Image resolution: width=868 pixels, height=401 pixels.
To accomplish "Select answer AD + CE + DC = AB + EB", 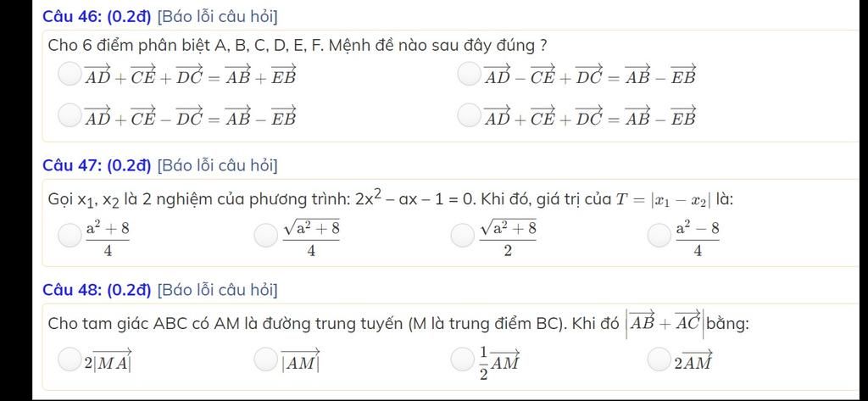I will tap(70, 75).
